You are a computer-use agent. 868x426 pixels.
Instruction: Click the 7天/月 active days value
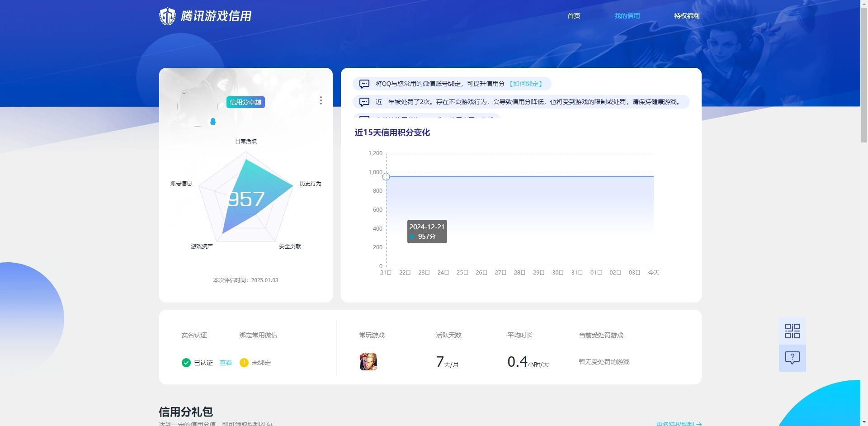pos(447,362)
